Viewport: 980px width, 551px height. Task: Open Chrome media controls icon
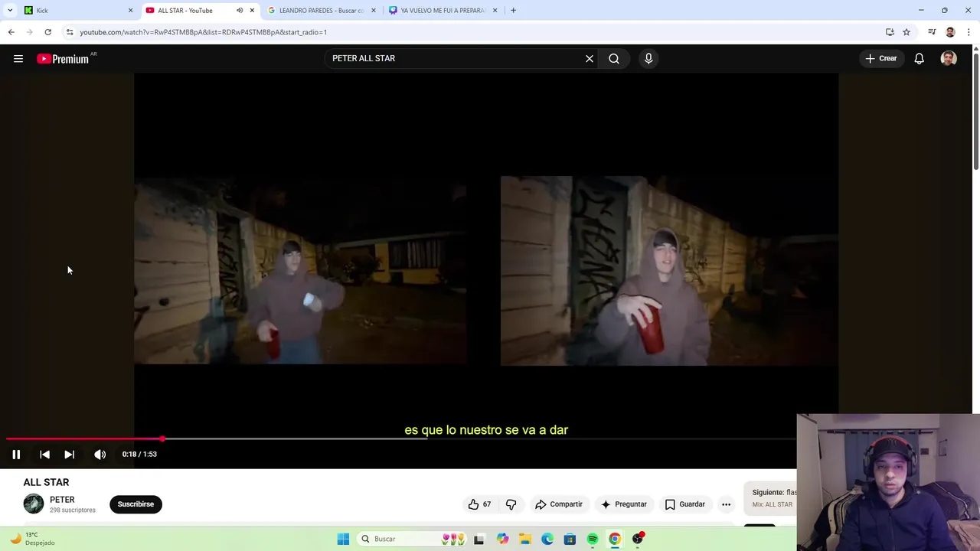point(932,32)
